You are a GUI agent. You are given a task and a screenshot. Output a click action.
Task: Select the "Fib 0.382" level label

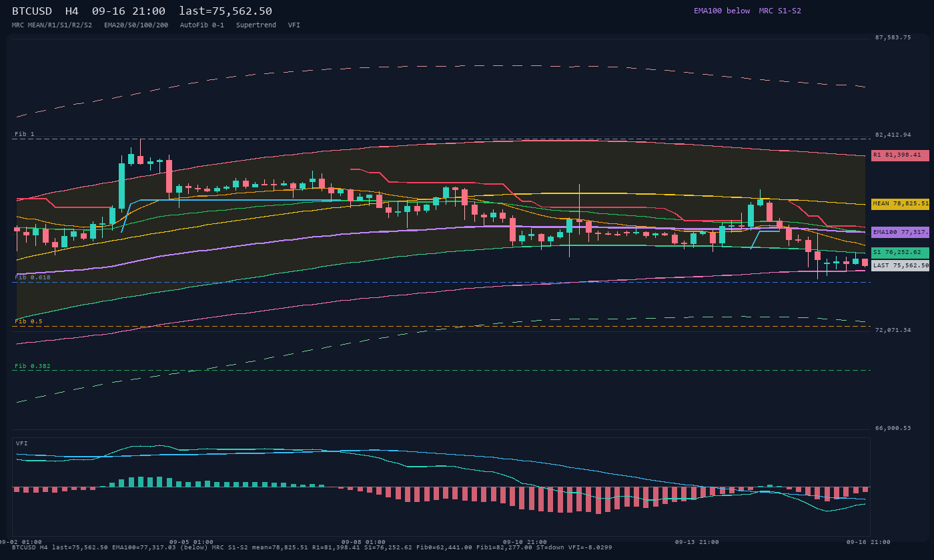33,366
